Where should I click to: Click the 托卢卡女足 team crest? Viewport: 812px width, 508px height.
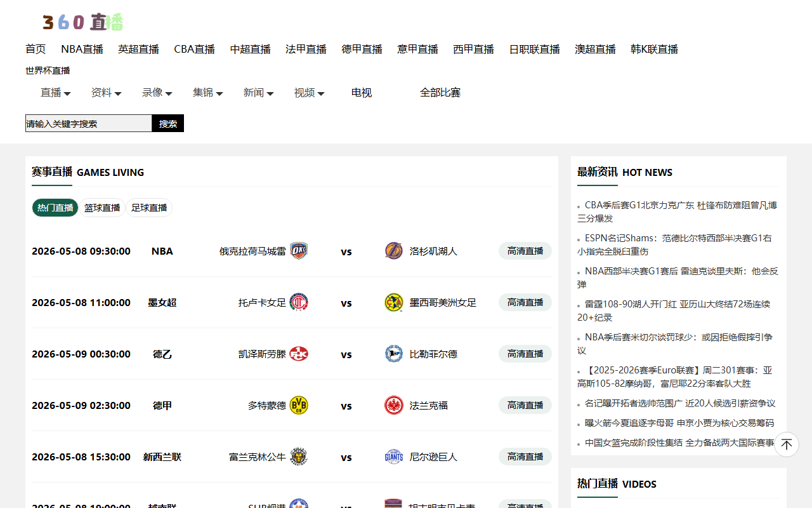[x=299, y=302]
